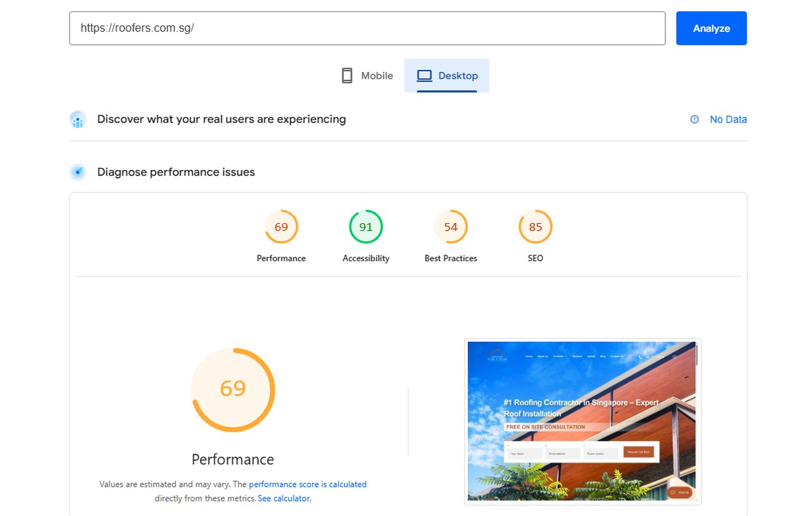
Task: Open the Accessibility score gauge 91
Action: (366, 227)
